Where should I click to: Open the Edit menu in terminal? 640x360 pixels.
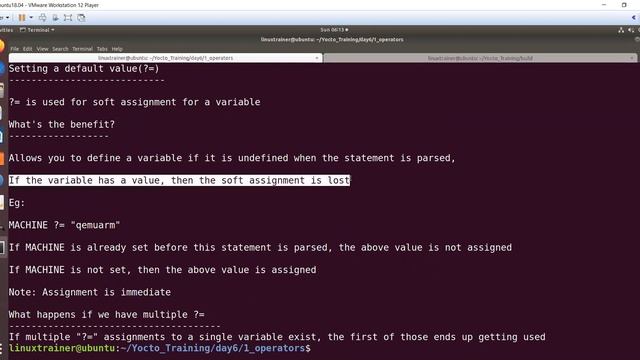tap(27, 49)
